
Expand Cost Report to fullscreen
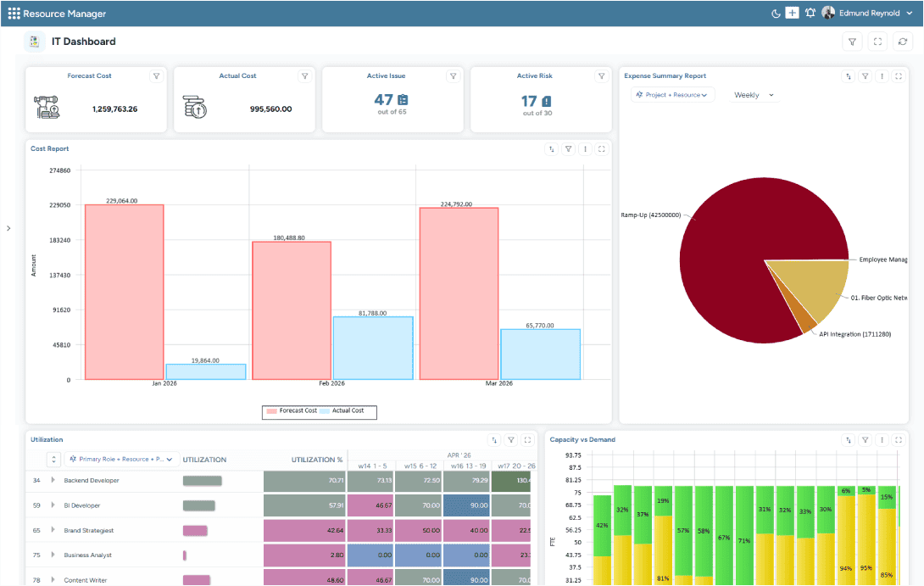tap(602, 149)
